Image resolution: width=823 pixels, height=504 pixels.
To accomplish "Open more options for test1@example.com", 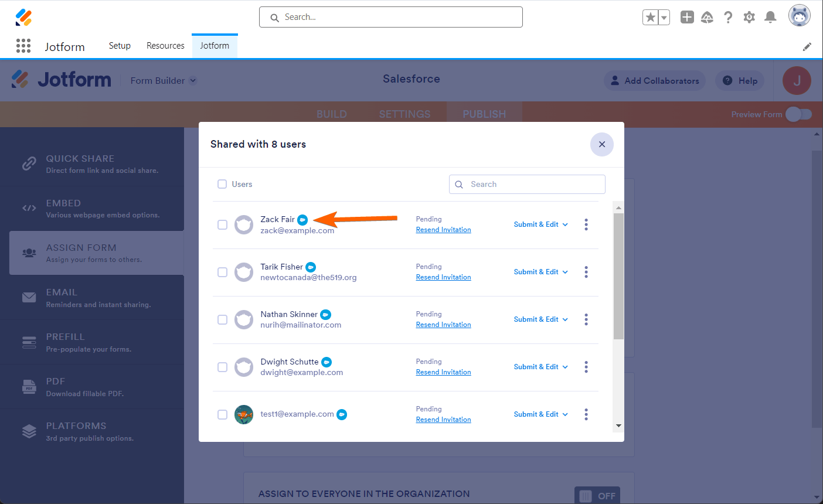I will tap(586, 414).
